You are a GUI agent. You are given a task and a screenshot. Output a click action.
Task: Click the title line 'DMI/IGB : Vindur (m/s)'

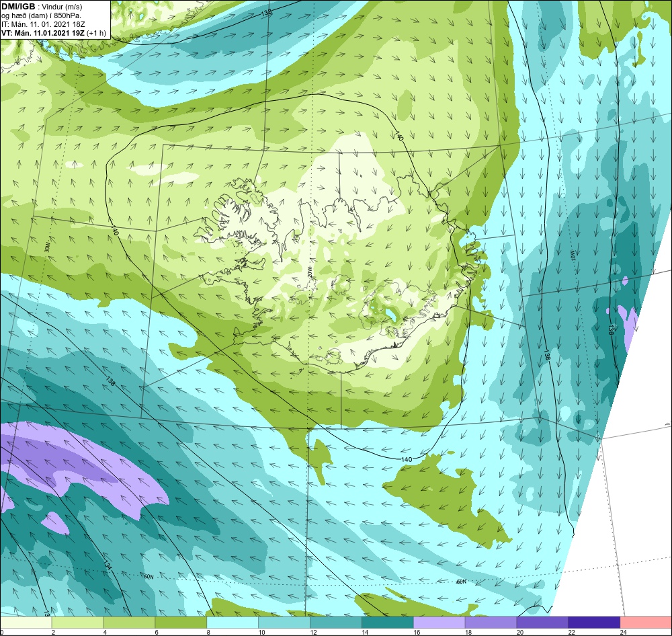pos(42,7)
